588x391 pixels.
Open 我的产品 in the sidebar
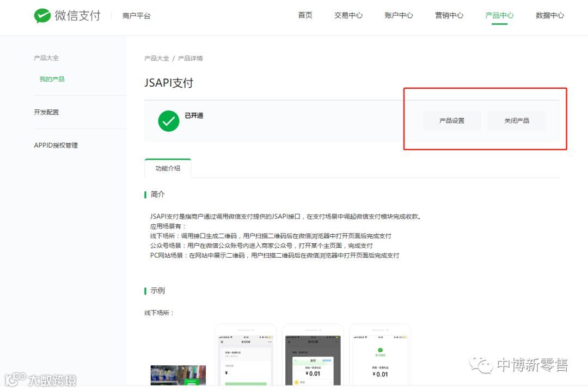(52, 79)
